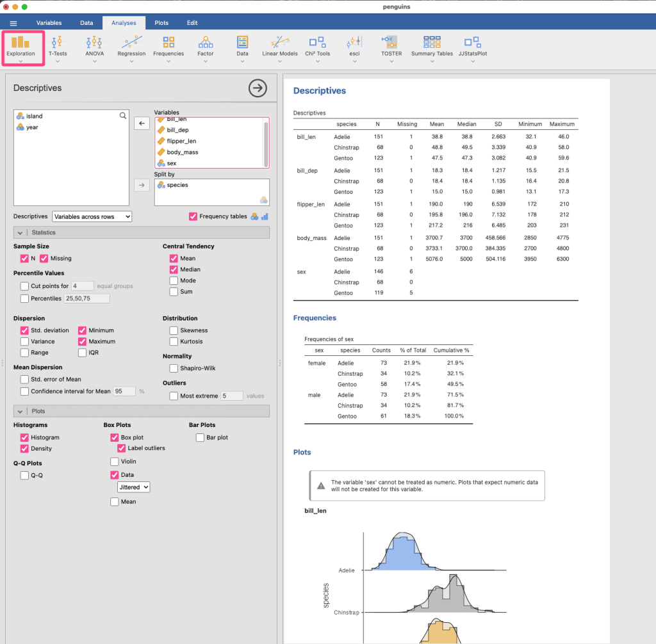Open the ANOVA analyses menu
This screenshot has height=644, width=656.
(x=95, y=47)
